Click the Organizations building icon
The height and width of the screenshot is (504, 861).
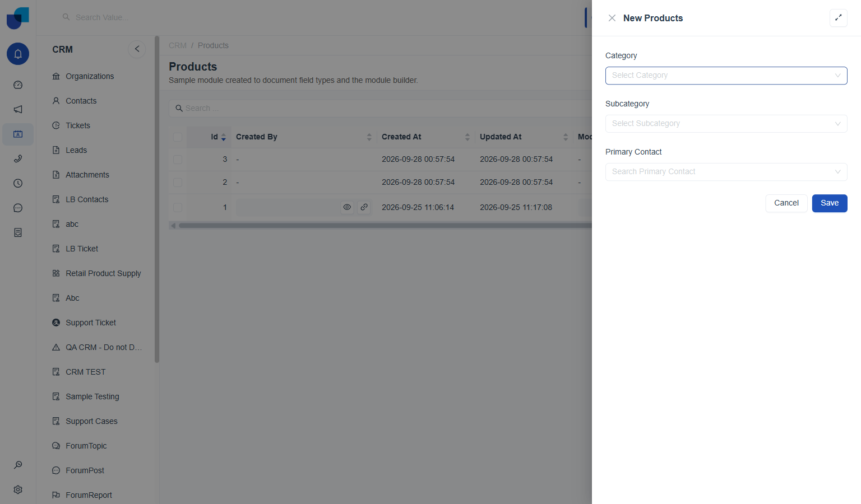[56, 76]
